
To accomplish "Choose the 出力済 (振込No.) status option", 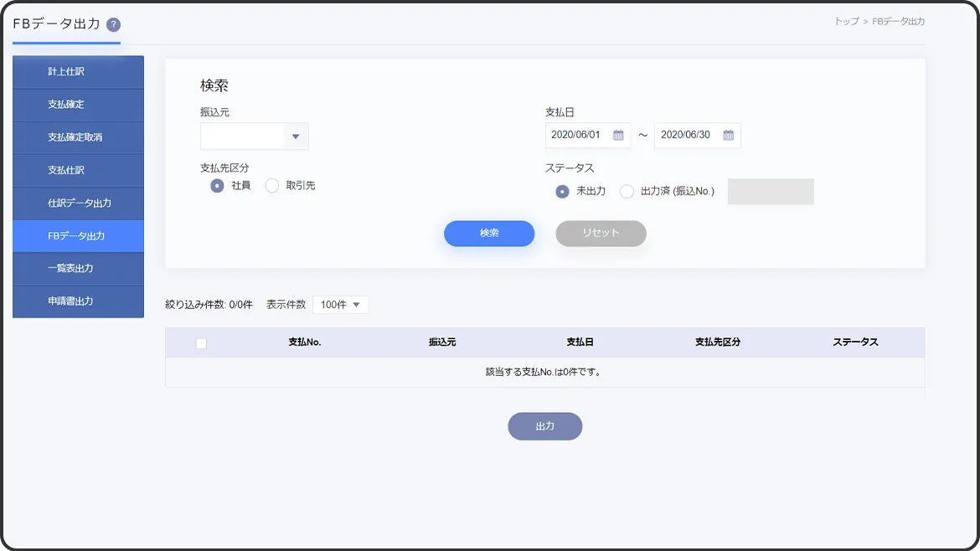I will (627, 192).
